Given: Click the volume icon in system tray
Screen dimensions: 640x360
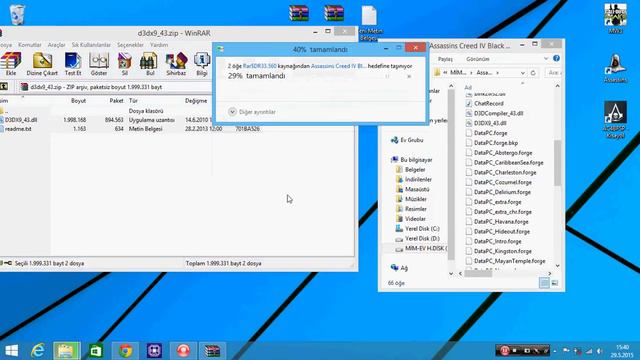Looking at the screenshot, I should pos(600,351).
